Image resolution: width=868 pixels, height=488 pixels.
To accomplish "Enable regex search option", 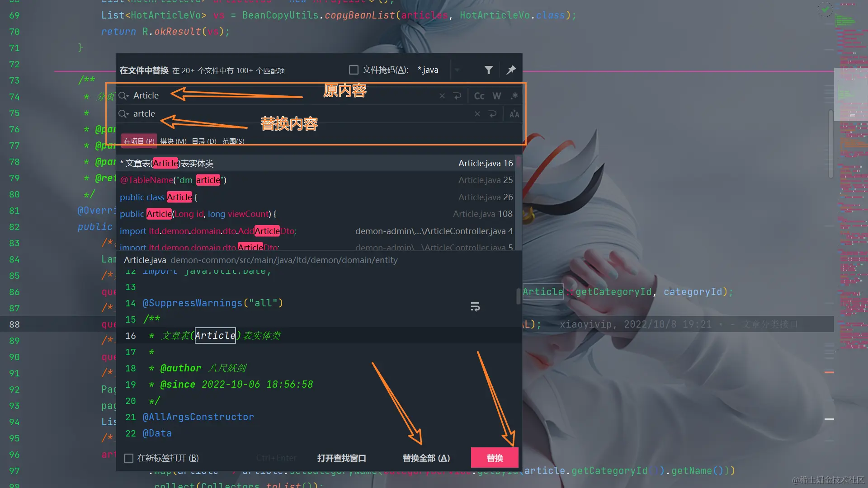I will [514, 96].
